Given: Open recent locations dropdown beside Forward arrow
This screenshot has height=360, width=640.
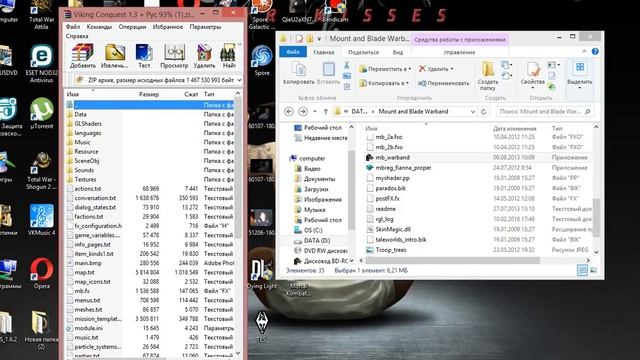Looking at the screenshot, I should click(x=315, y=111).
